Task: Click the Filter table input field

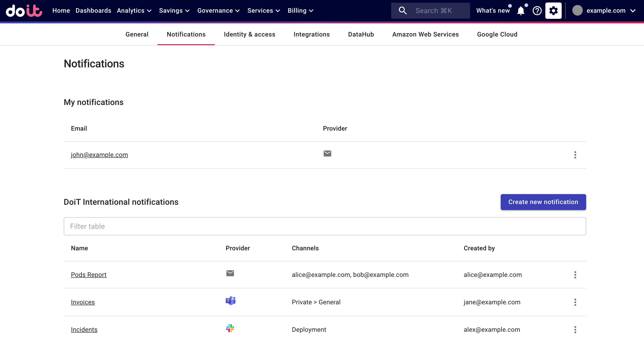Action: tap(325, 226)
